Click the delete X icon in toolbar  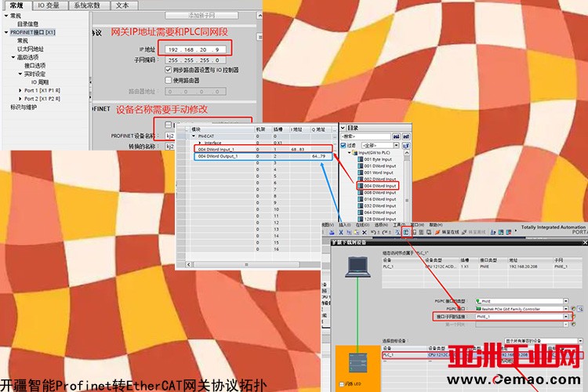tap(365, 233)
